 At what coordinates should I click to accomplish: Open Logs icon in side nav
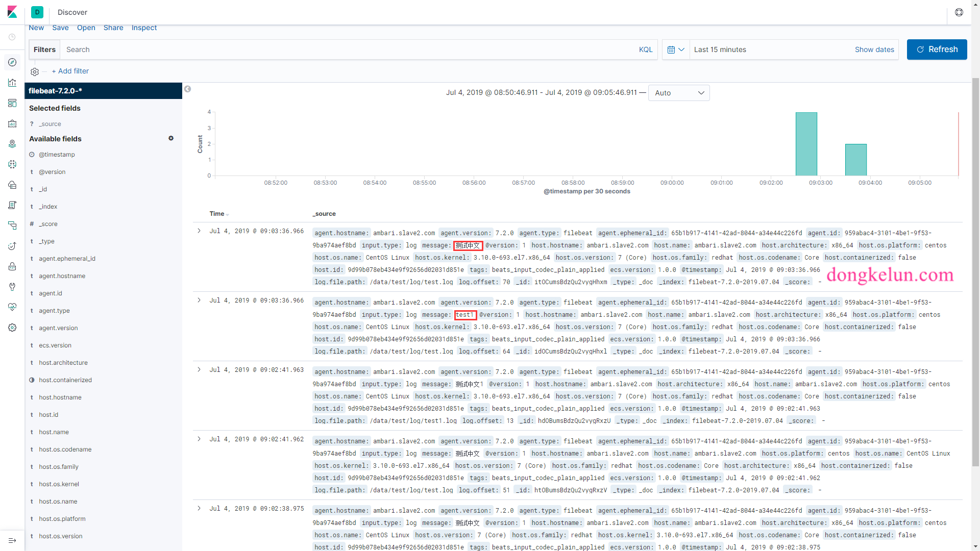tap(12, 205)
